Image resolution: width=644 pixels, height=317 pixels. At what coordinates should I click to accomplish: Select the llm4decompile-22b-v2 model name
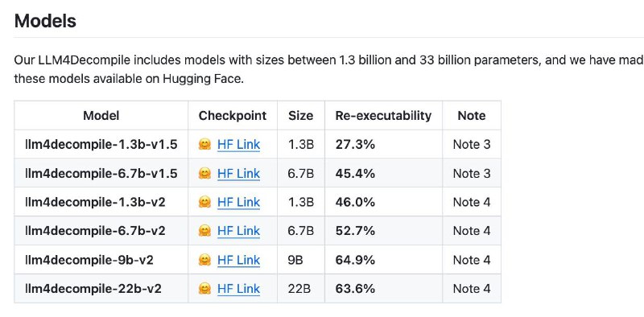tap(93, 289)
